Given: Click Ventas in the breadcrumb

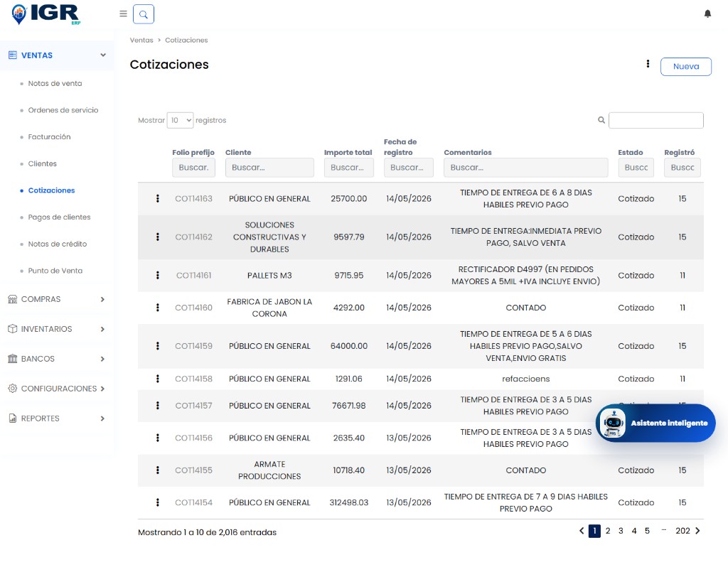Looking at the screenshot, I should click(x=141, y=40).
